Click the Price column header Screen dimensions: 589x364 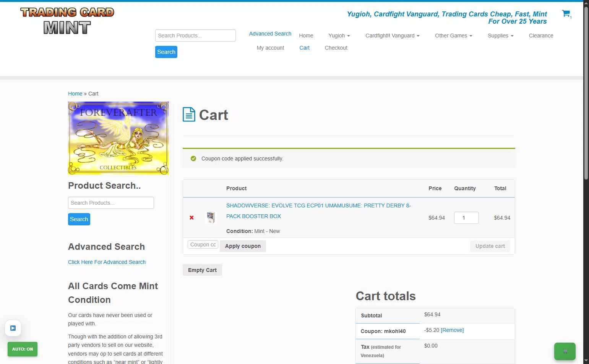435,188
